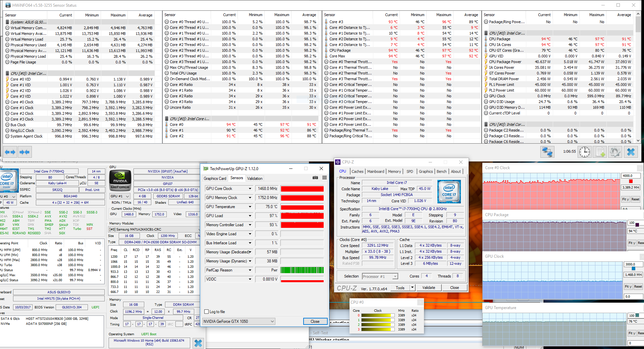Click the red color swatch in Core #0 Clock graph

(631, 182)
